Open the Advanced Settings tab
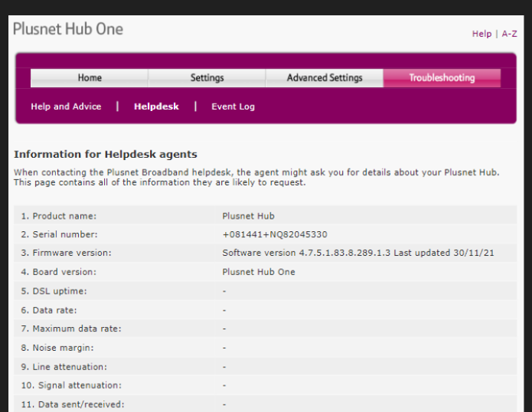 click(325, 77)
